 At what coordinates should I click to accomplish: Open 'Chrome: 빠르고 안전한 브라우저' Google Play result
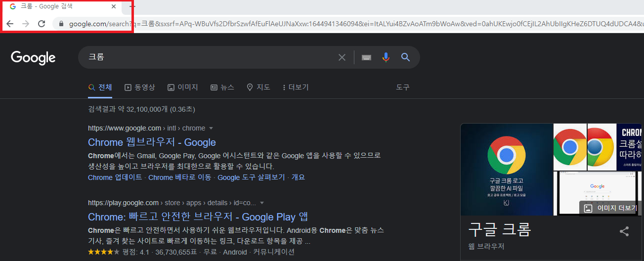click(198, 217)
